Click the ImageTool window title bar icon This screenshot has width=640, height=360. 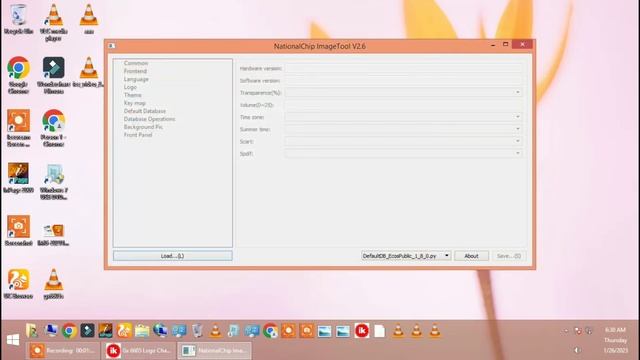112,46
